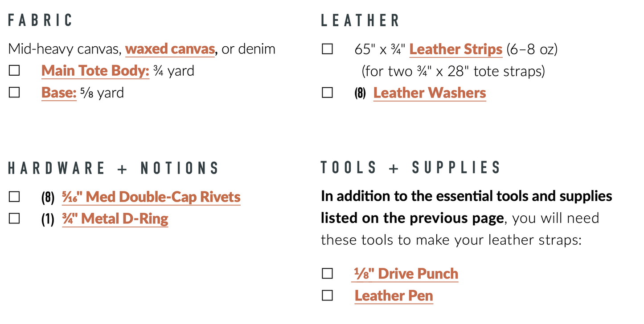Toggle the Leather Washers checkbox
The image size is (644, 324).
coord(327,93)
